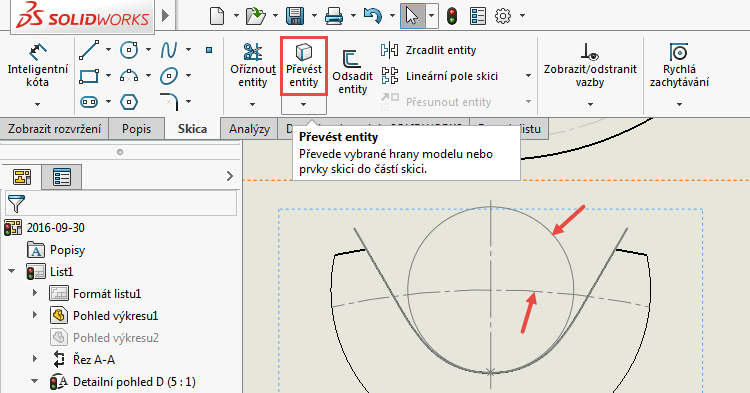Open Lineární pole skici dropdown arrow
This screenshot has height=393, width=750.
pos(529,76)
